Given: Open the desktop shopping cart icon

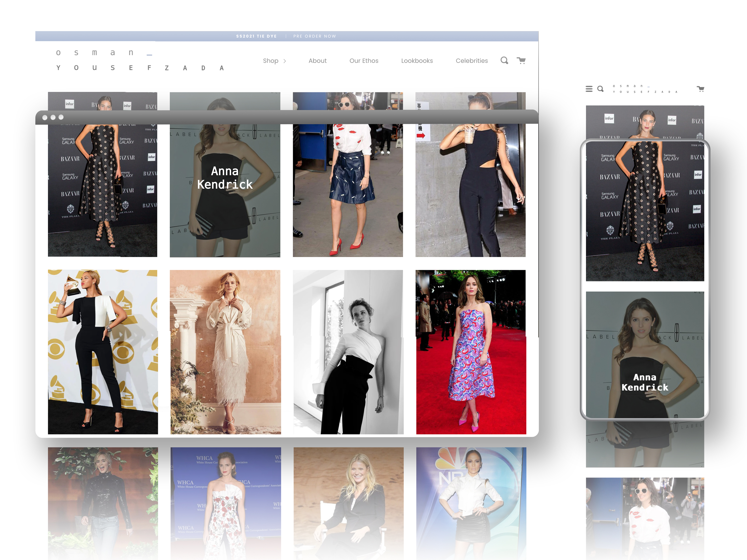Looking at the screenshot, I should coord(521,60).
